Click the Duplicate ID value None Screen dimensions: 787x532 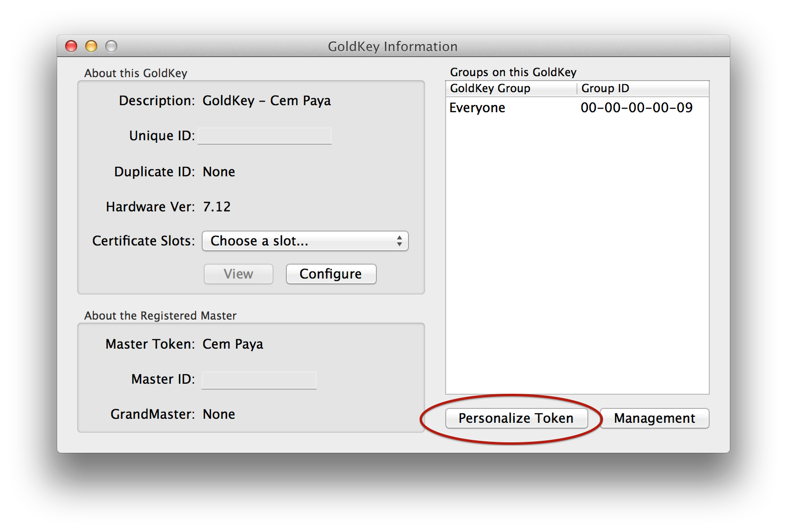219,172
